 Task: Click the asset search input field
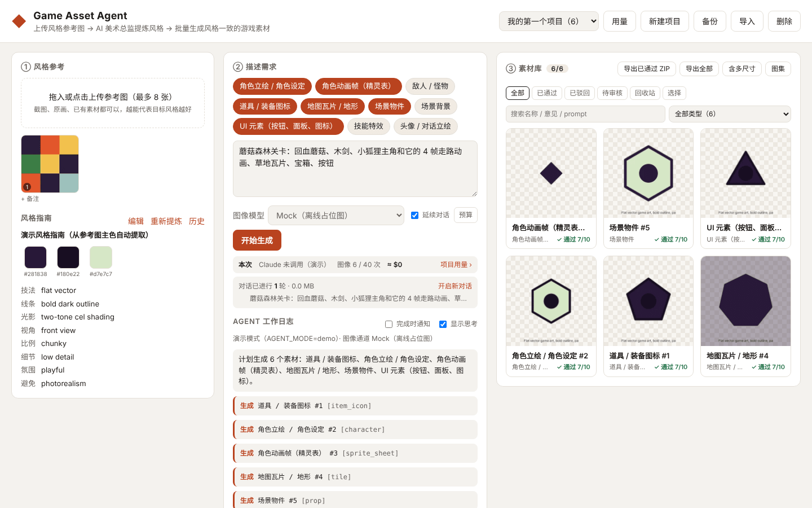coord(585,113)
